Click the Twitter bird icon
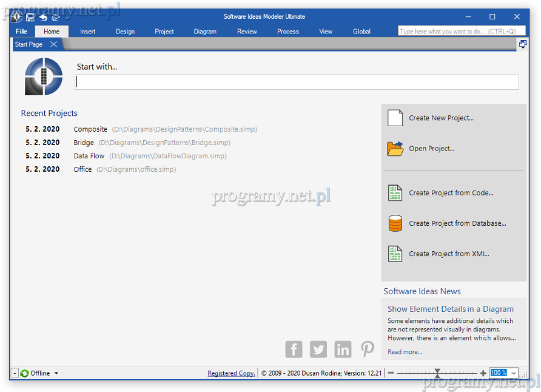 pyautogui.click(x=318, y=349)
